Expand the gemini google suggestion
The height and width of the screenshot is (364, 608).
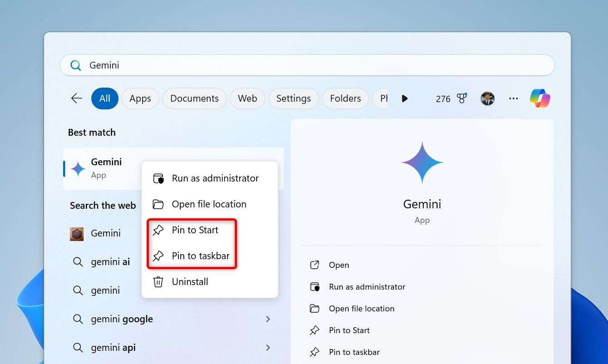pos(268,319)
